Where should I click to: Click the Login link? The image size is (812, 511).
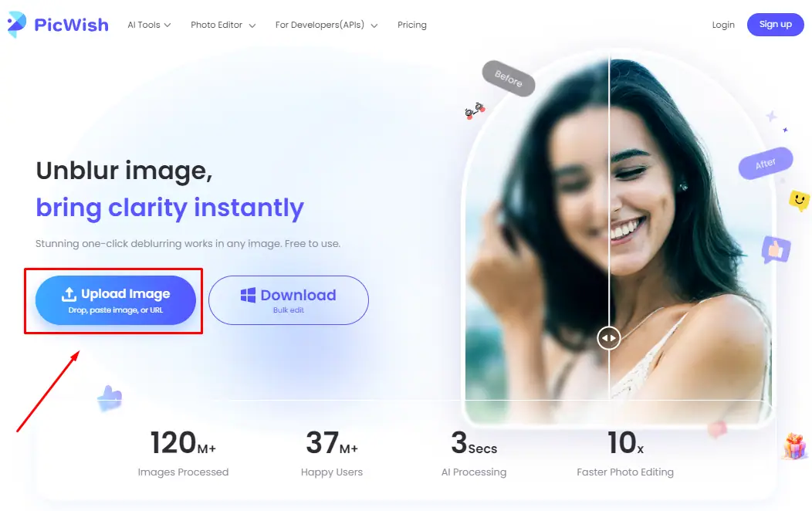pos(723,25)
